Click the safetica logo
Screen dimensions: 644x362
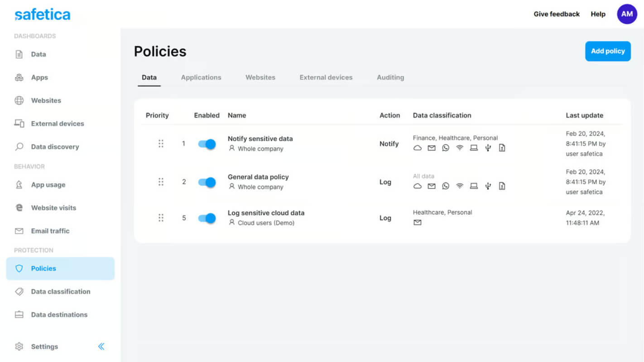[x=43, y=14]
